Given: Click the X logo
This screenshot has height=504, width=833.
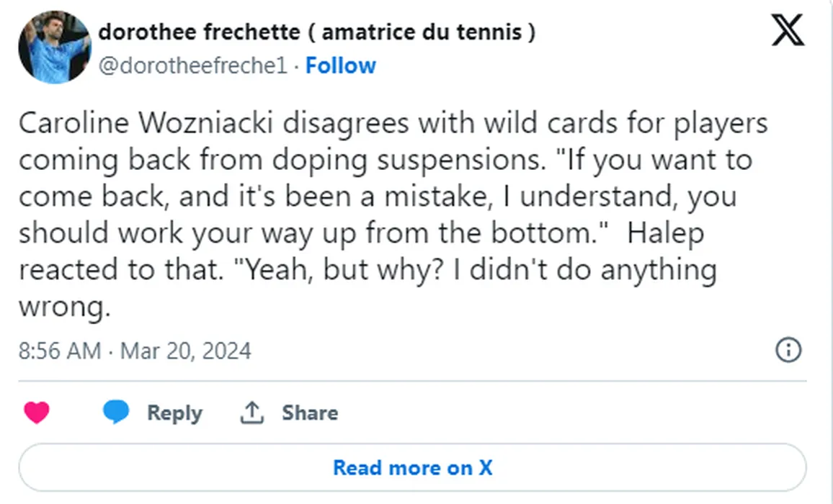Looking at the screenshot, I should (788, 32).
